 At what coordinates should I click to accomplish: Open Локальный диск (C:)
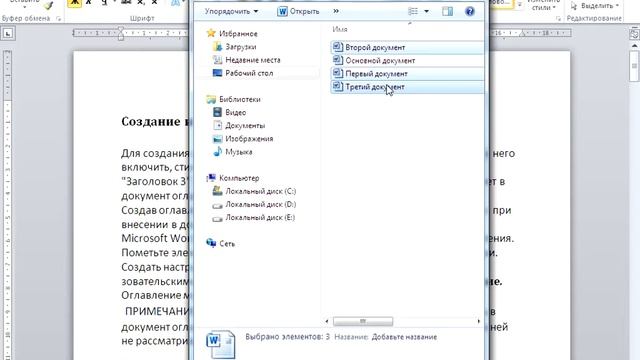point(260,191)
